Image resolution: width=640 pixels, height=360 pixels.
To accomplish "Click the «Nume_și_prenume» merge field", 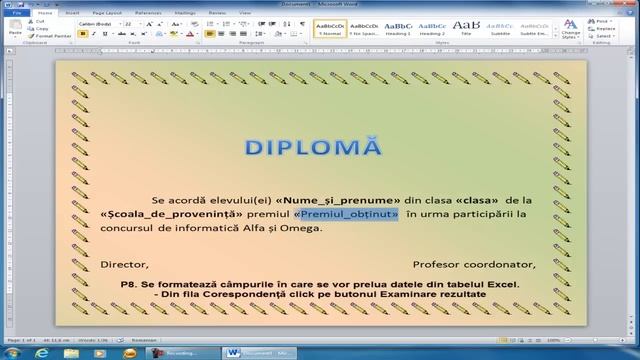I will click(338, 200).
